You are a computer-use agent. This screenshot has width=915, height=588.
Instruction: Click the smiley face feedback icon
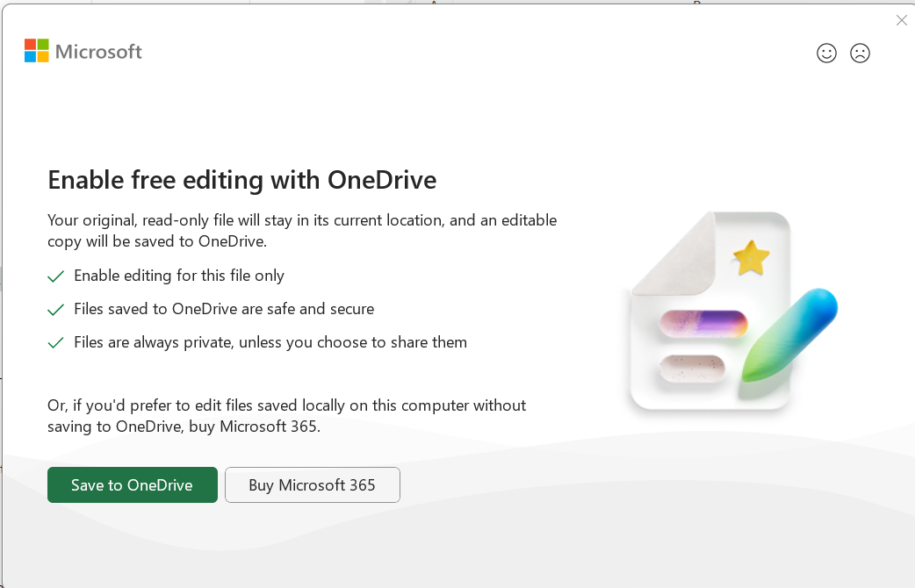click(x=826, y=53)
